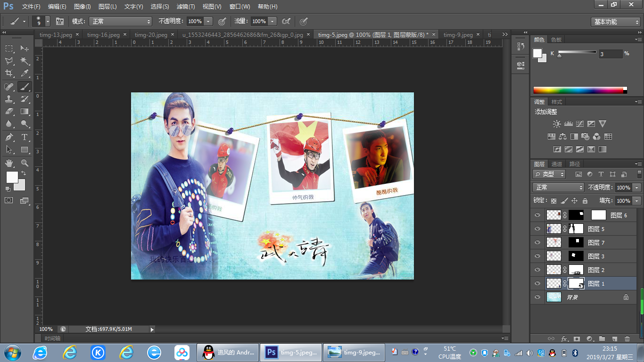Open the 滤镜(T) menu
Image resolution: width=644 pixels, height=362 pixels.
coord(185,7)
